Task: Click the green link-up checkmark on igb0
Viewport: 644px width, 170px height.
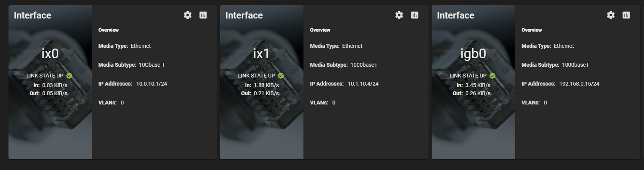Action: pos(493,76)
